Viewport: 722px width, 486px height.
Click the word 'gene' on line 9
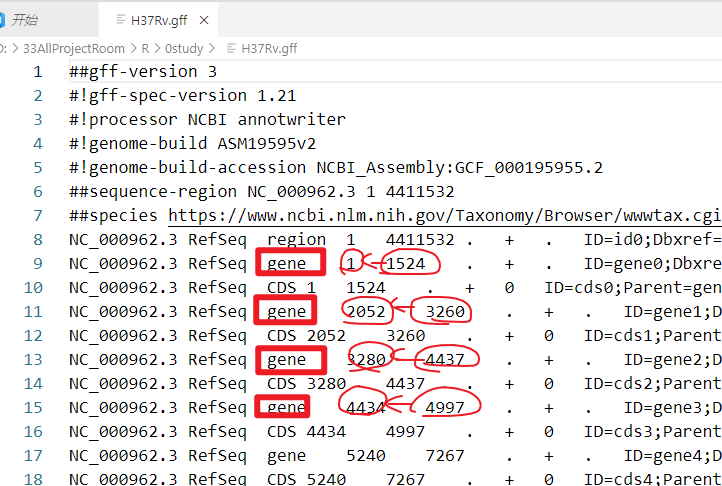click(286, 264)
